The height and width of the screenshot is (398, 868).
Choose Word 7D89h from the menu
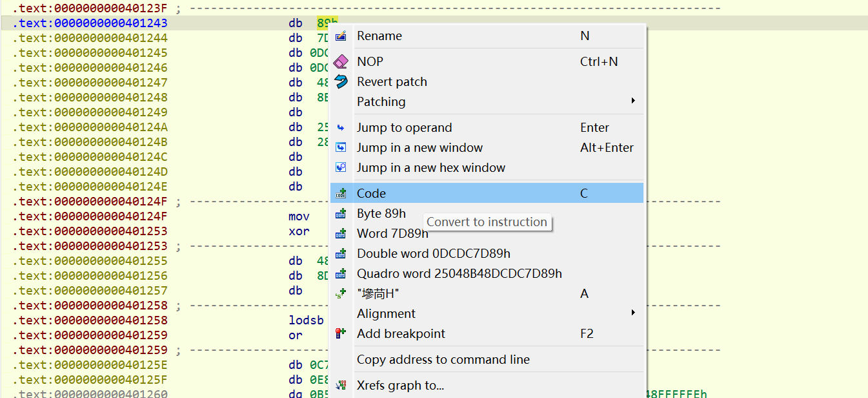coord(392,234)
